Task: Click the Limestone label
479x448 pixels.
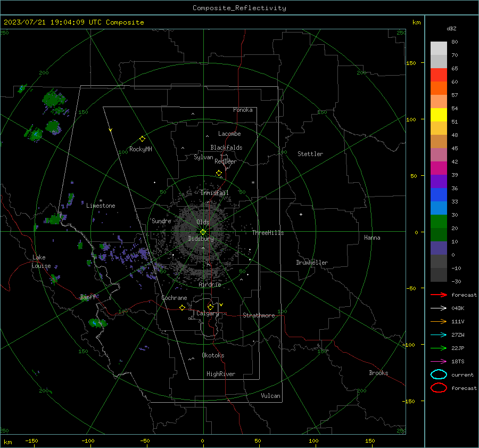Action: tap(101, 206)
